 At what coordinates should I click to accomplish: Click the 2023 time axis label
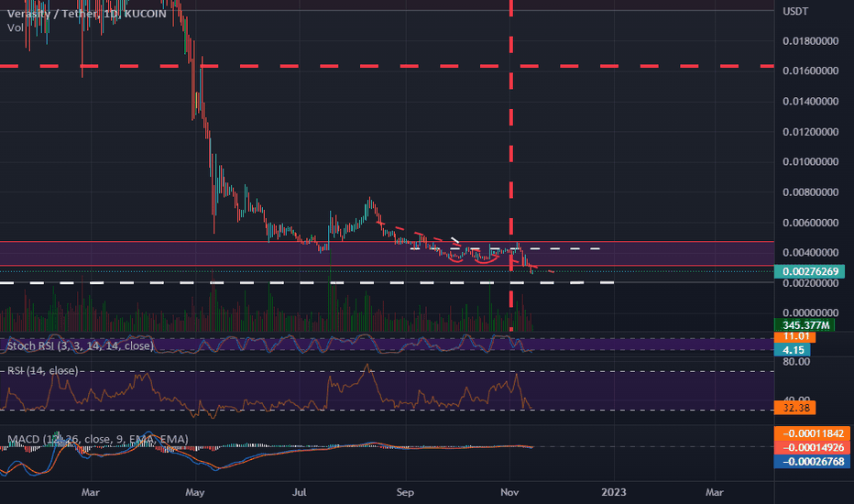pyautogui.click(x=614, y=492)
